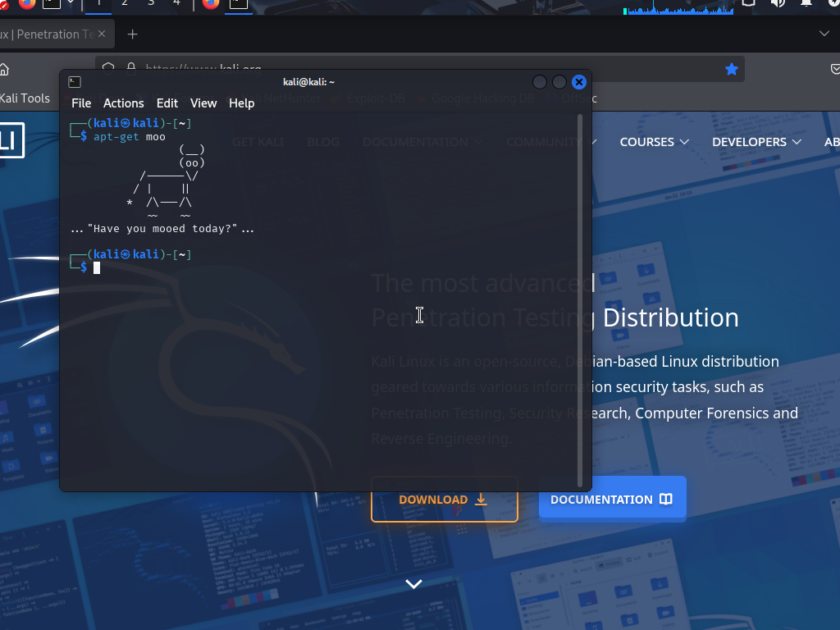Click the DOCUMENTATION button on Kali page
The image size is (840, 630).
pos(612,500)
